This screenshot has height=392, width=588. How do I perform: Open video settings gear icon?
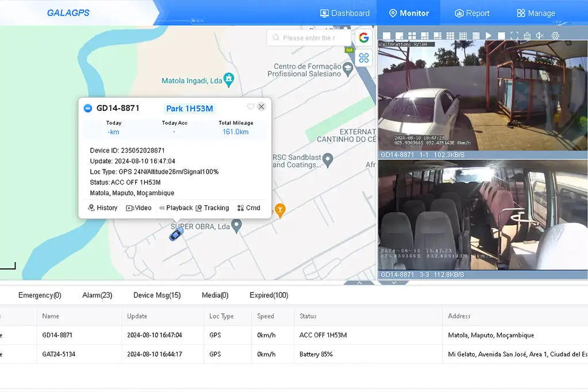[555, 36]
